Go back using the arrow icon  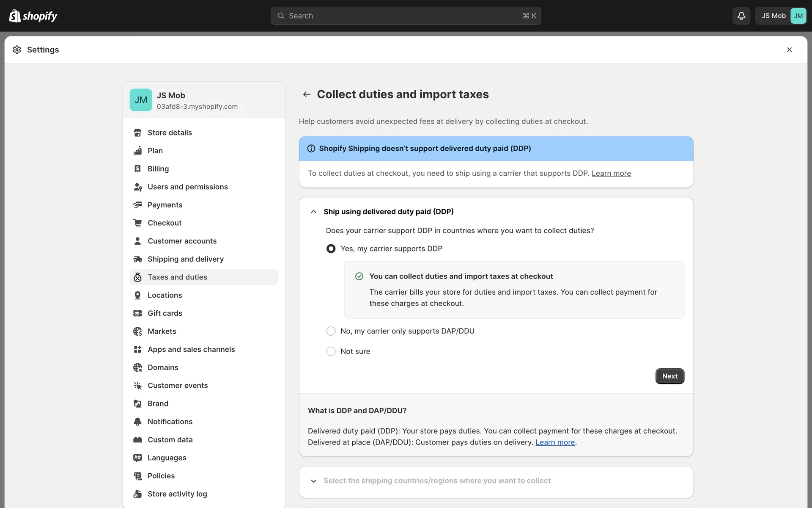pos(307,94)
